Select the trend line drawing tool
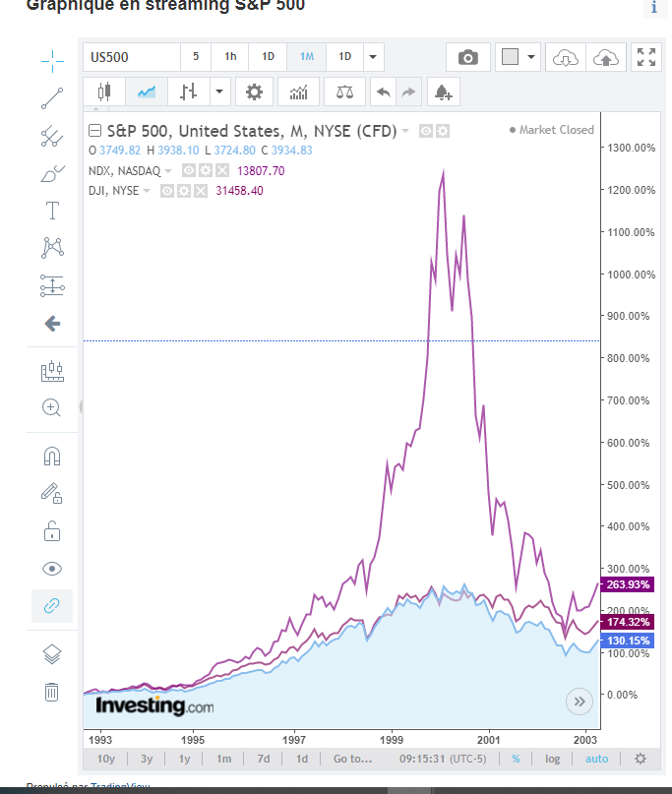672x794 pixels. pyautogui.click(x=52, y=98)
